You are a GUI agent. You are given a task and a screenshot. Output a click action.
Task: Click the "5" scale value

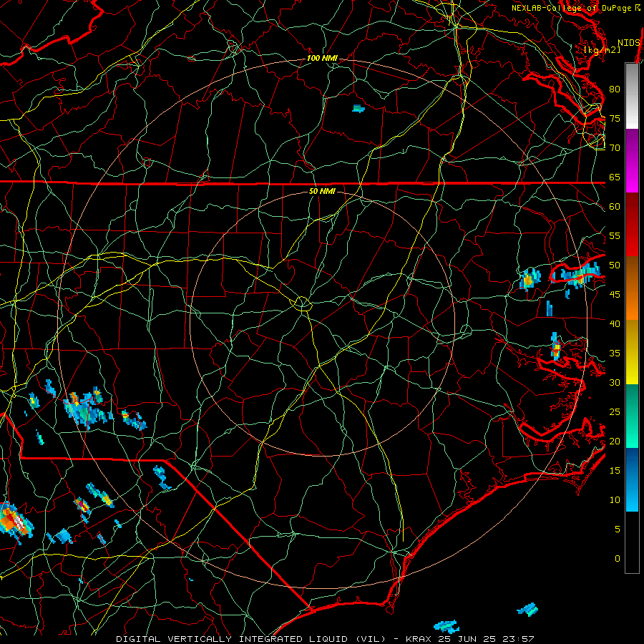[618, 529]
